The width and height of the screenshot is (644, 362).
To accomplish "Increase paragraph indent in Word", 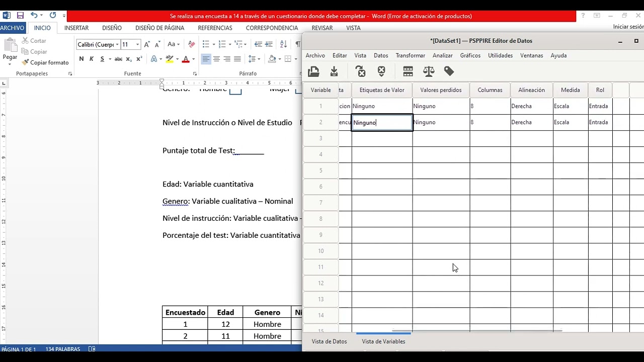I will [x=269, y=44].
